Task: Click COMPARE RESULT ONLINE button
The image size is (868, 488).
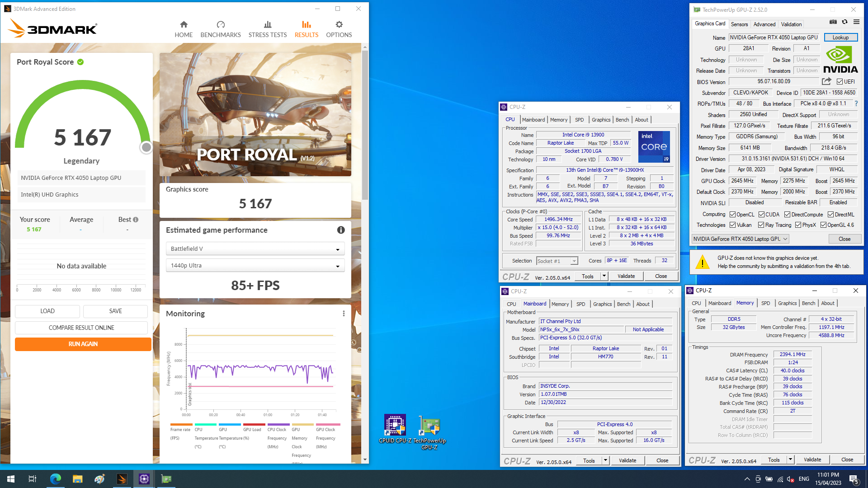Action: [81, 328]
